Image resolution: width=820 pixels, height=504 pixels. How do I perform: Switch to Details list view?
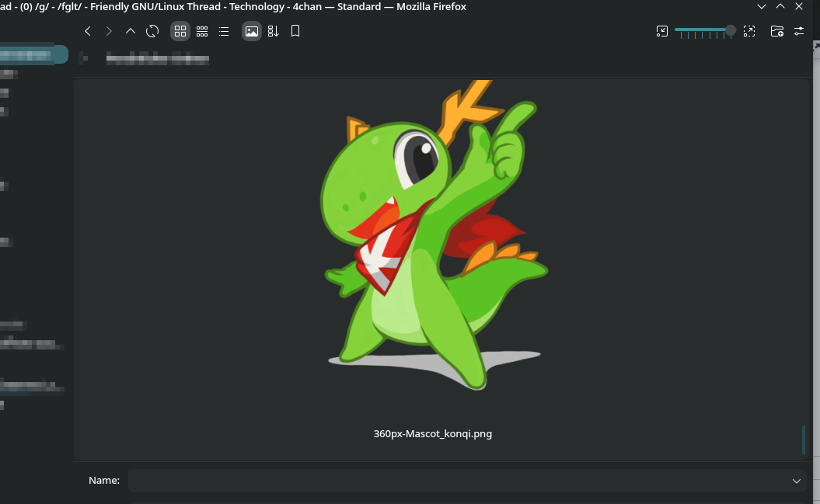224,31
